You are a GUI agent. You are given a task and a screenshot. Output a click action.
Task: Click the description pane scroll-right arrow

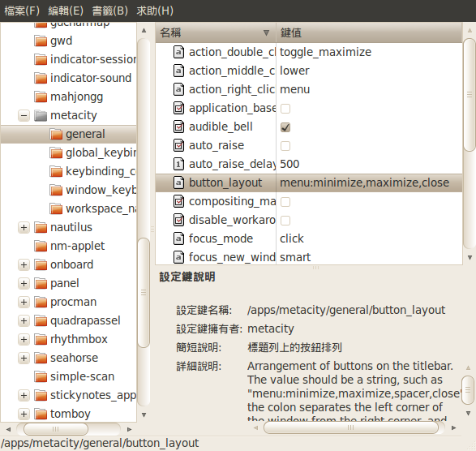coord(454,427)
